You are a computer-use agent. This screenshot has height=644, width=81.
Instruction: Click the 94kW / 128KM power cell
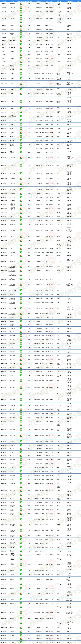49,124
